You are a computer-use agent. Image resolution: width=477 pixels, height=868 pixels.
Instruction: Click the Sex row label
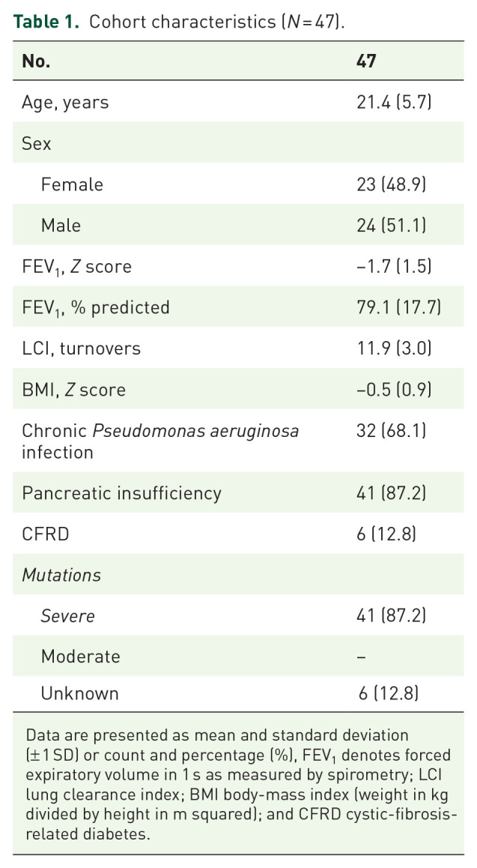(37, 143)
